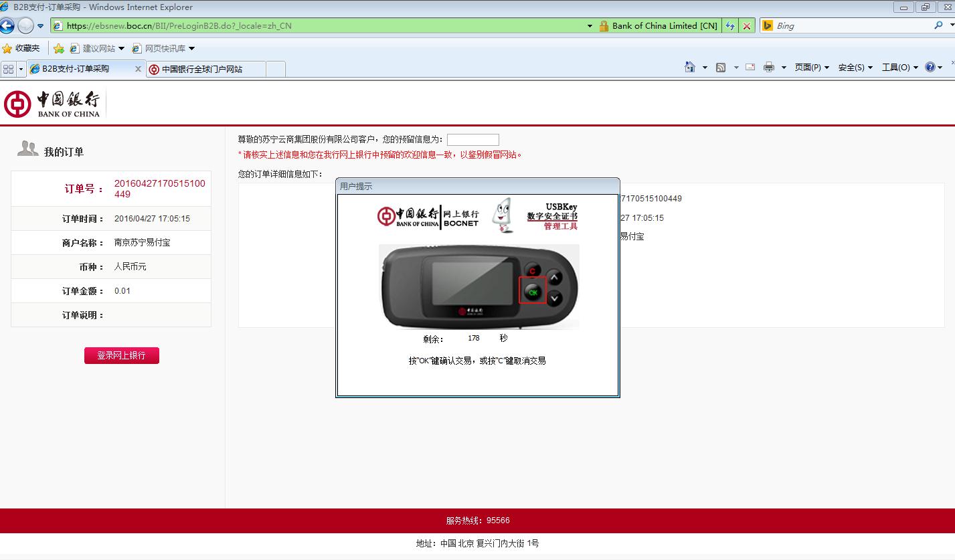Click the 预留信息 input field
955x560 pixels.
[x=472, y=140]
